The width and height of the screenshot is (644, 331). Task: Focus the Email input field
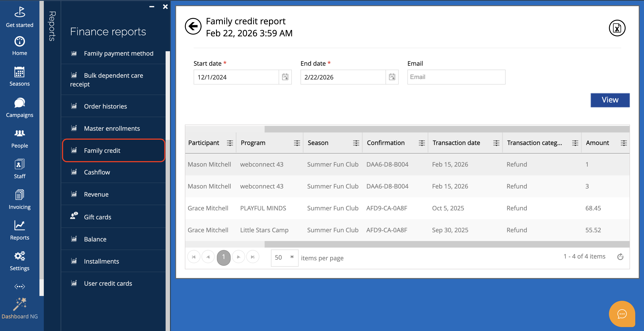click(x=456, y=77)
